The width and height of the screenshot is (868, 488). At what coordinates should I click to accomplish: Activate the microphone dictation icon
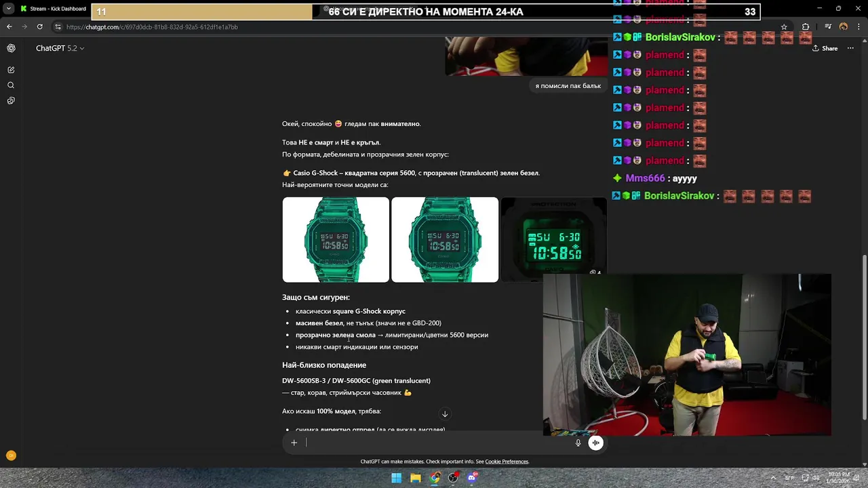[578, 443]
